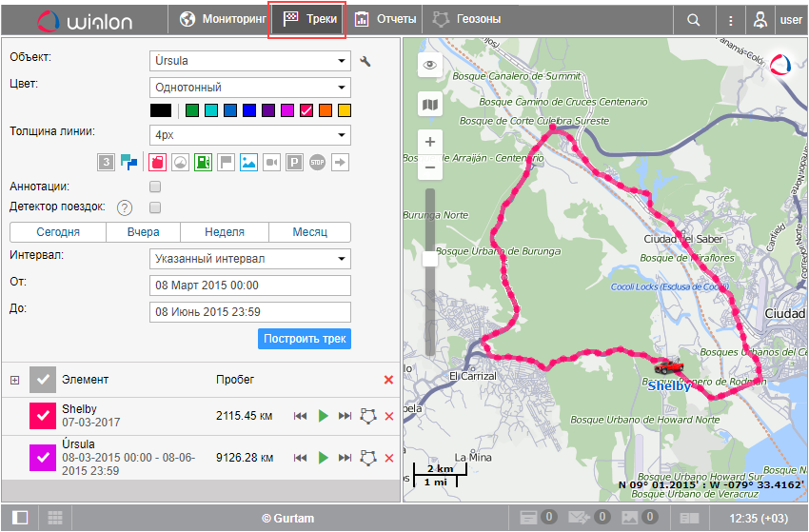This screenshot has height=532, width=809.
Task: Switch to the Отчеты tab
Action: (x=385, y=20)
